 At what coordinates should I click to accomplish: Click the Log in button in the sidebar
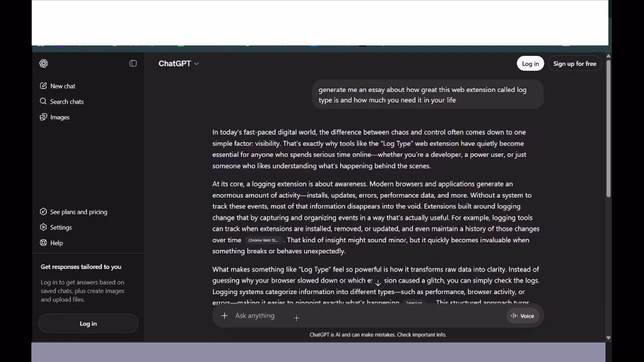88,323
